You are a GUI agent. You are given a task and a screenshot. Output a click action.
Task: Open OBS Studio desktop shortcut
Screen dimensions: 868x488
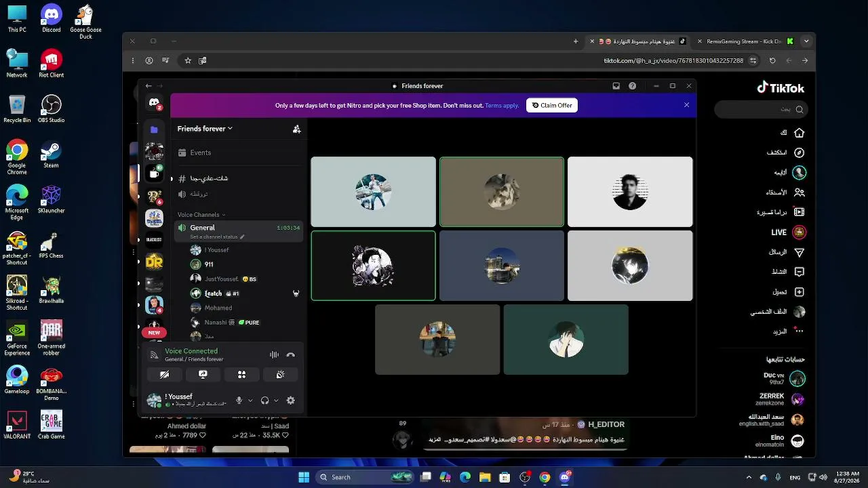point(51,108)
